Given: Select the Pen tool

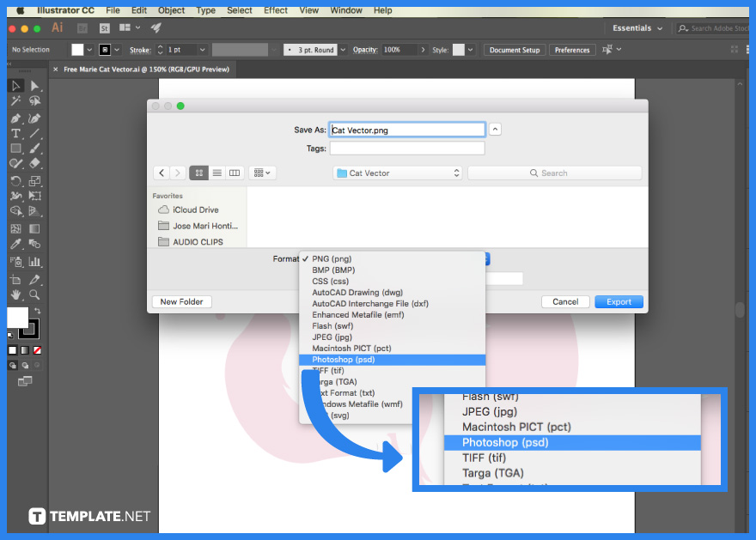Looking at the screenshot, I should (15, 118).
